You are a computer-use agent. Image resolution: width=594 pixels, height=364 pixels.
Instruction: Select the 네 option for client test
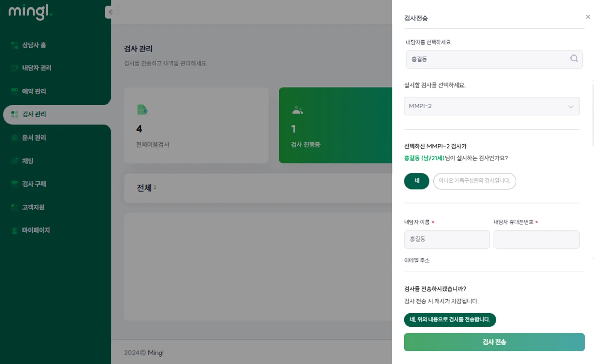click(417, 181)
